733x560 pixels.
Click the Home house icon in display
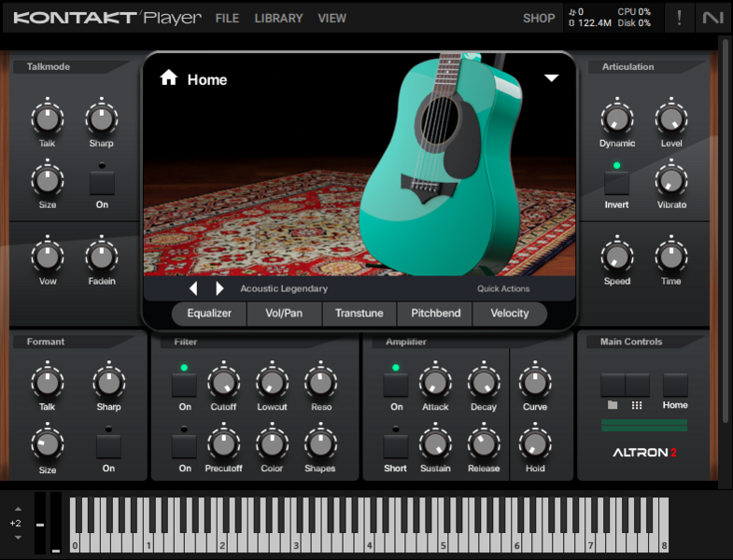[169, 78]
